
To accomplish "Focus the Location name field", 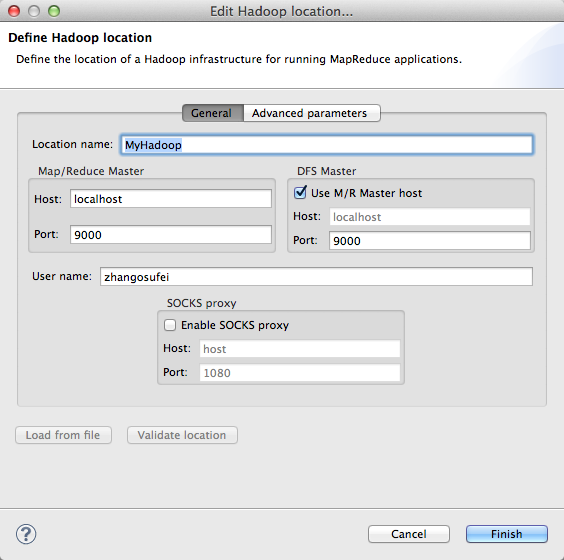I will [327, 145].
